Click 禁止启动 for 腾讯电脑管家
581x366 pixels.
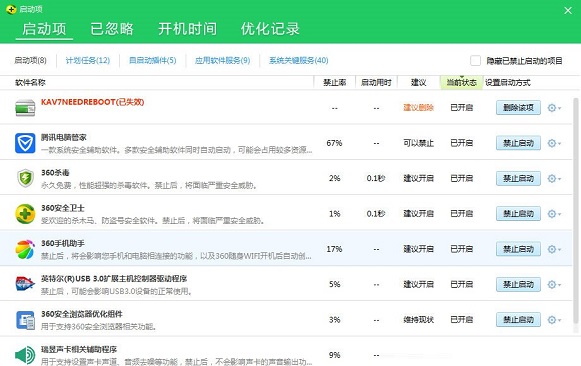pyautogui.click(x=518, y=143)
